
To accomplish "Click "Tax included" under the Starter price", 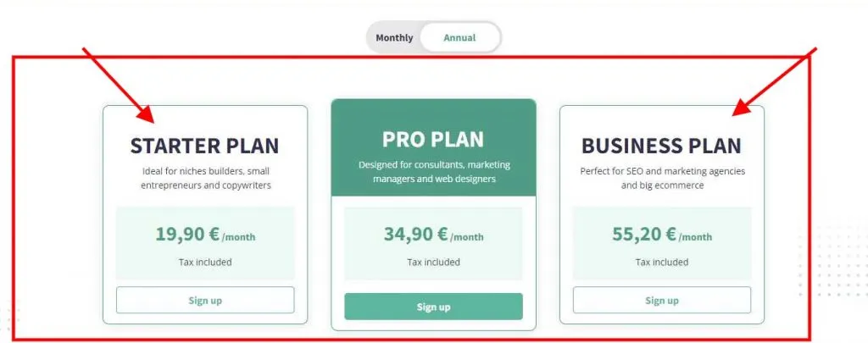I will click(205, 262).
